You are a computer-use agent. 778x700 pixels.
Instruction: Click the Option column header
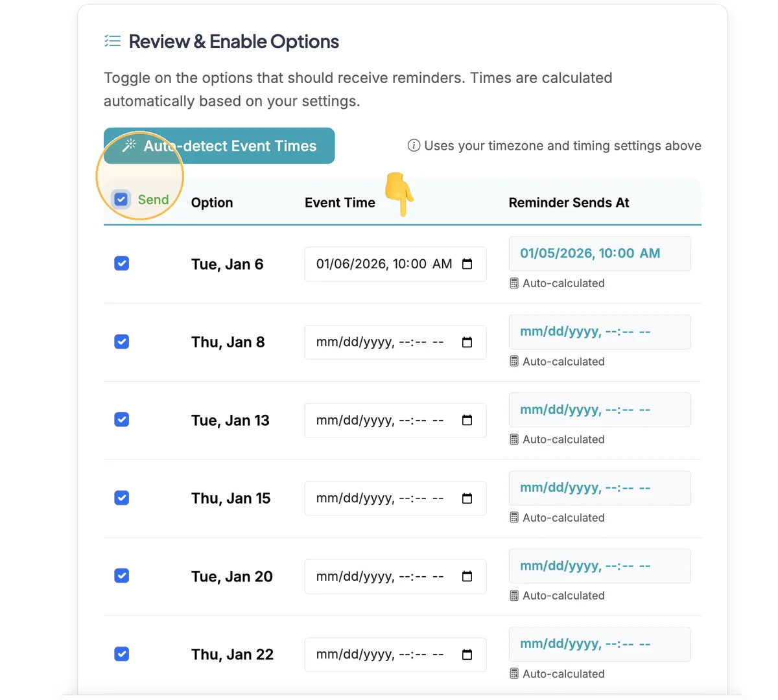[x=212, y=203]
